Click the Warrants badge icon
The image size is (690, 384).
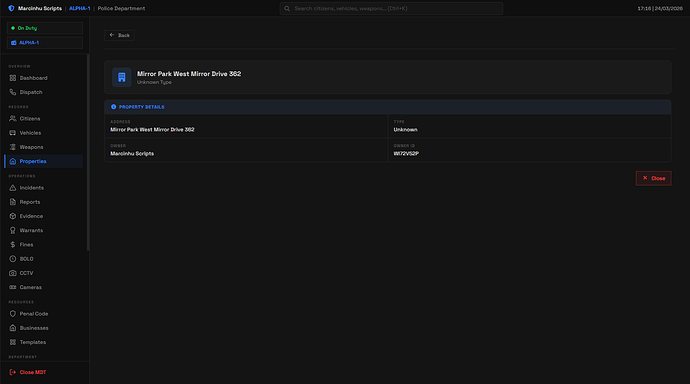[x=13, y=230]
